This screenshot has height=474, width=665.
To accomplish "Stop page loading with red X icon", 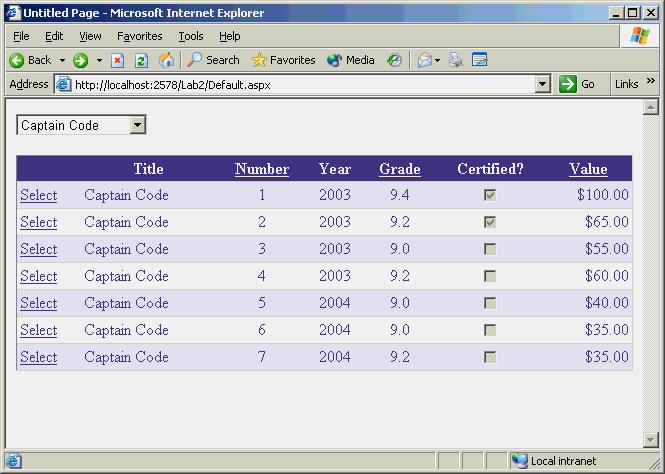I will click(117, 61).
